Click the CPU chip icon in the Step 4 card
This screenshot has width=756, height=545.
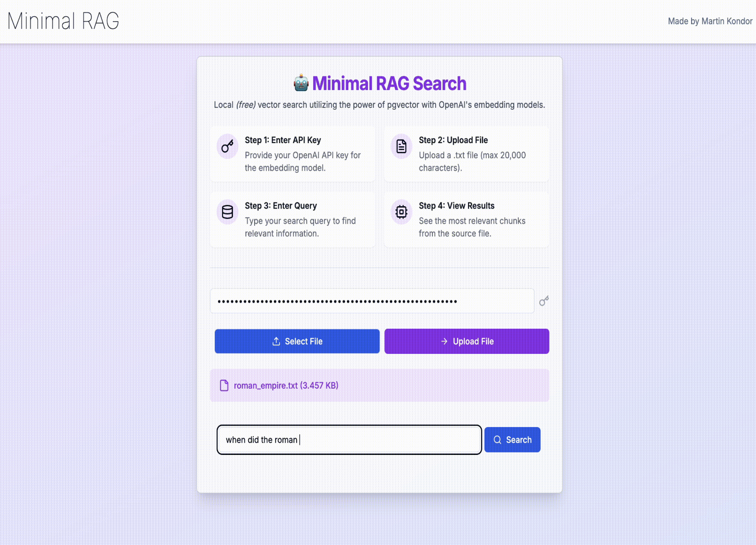(401, 212)
